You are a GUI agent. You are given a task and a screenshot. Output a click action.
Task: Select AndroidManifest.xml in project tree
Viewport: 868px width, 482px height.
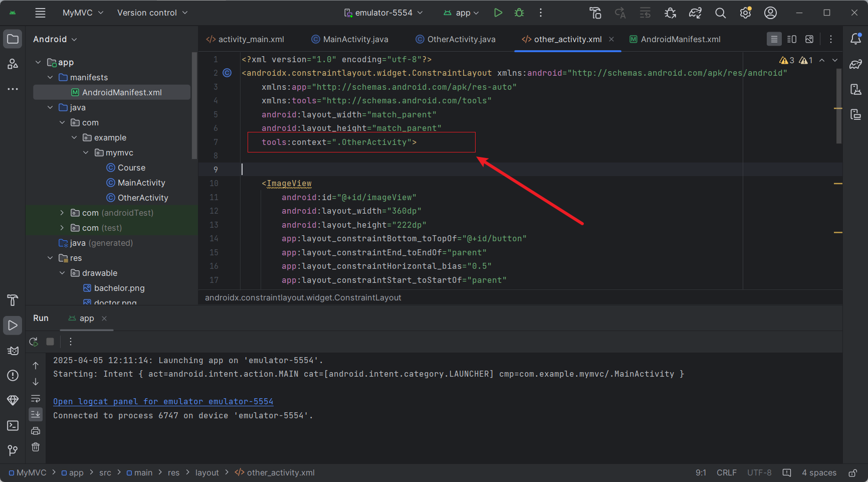pos(112,92)
